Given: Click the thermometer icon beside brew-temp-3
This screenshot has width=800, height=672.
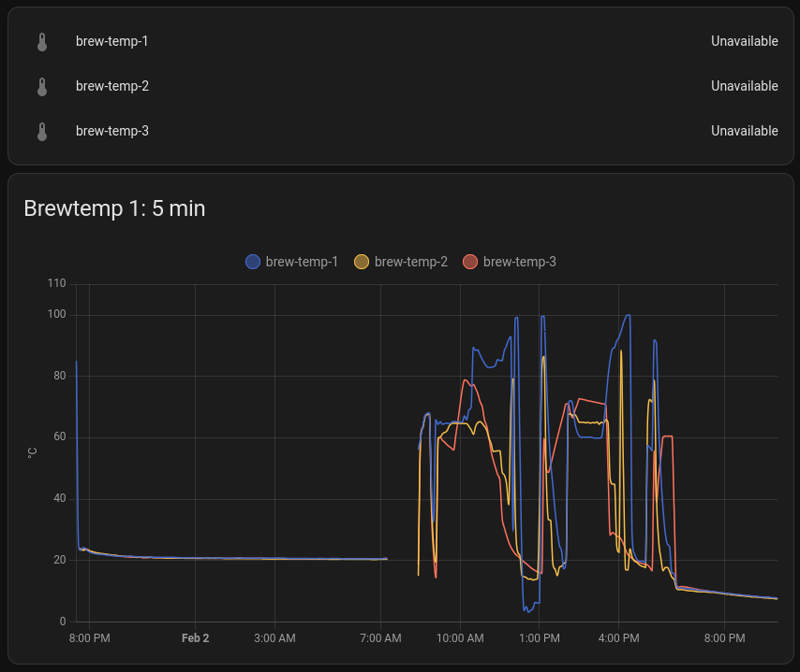Looking at the screenshot, I should 42,131.
